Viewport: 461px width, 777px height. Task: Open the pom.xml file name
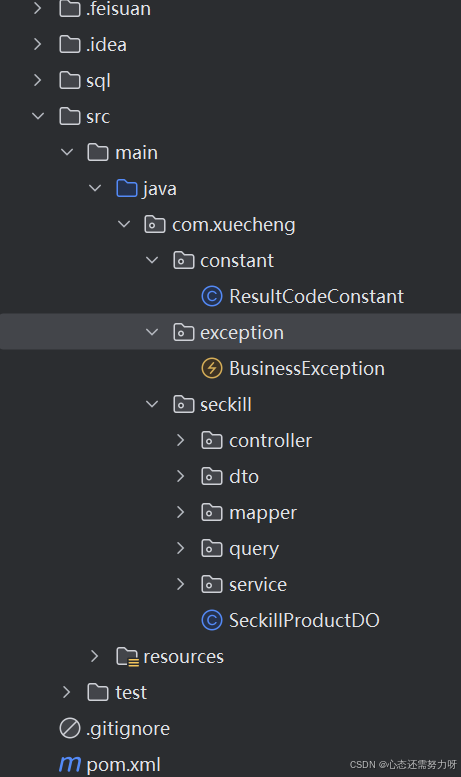[123, 765]
